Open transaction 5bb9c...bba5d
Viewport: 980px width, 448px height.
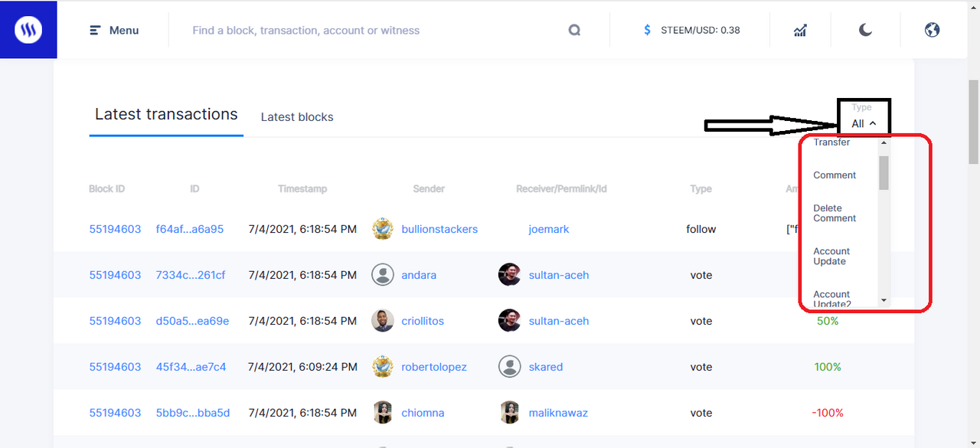coord(191,413)
